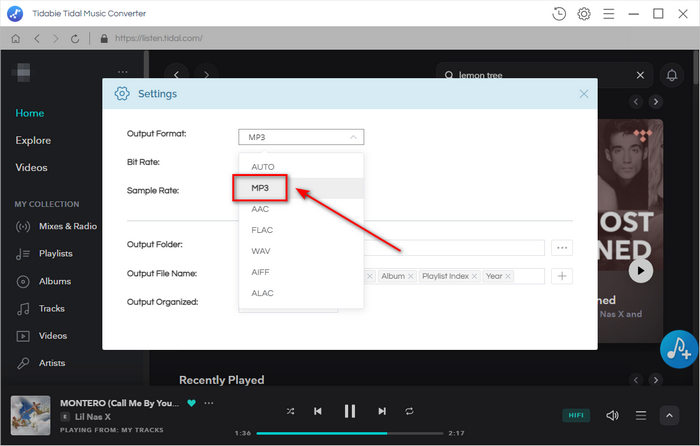
Task: Choose AIFF output format
Action: (x=301, y=272)
